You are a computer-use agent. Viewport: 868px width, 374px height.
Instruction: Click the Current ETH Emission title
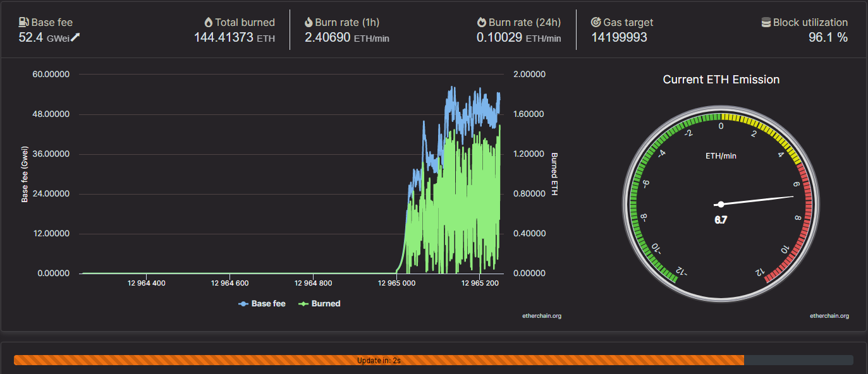click(x=721, y=80)
